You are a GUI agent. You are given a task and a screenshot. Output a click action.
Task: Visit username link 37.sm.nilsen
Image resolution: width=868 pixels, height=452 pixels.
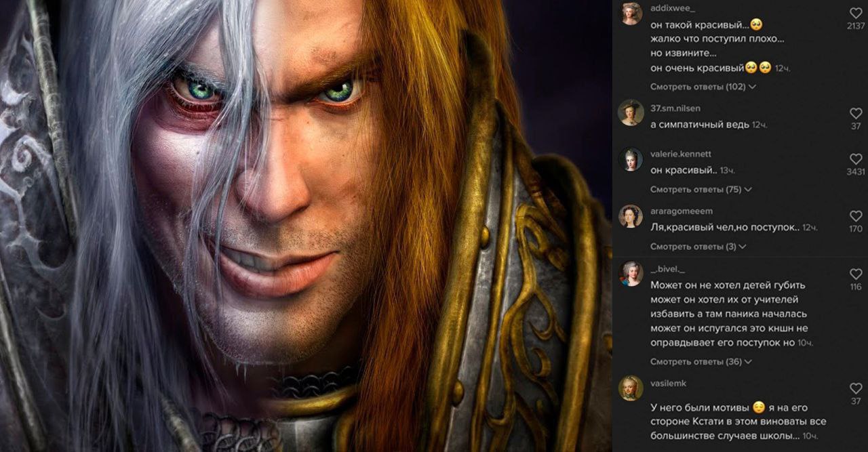675,108
